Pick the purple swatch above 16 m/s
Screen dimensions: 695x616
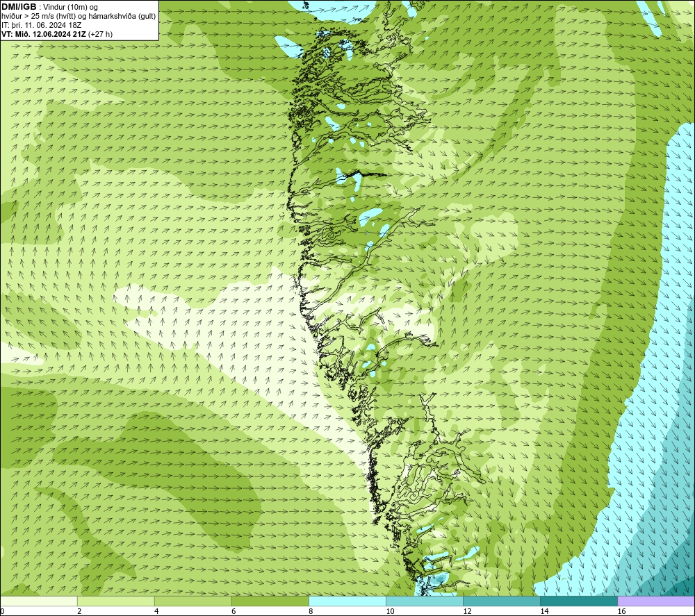[656, 601]
